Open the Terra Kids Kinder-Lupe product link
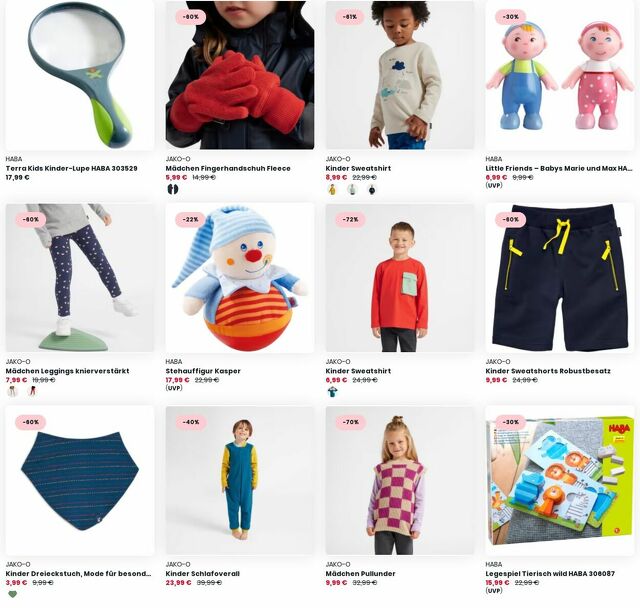Viewport: 640px width, 608px height. pyautogui.click(x=71, y=168)
